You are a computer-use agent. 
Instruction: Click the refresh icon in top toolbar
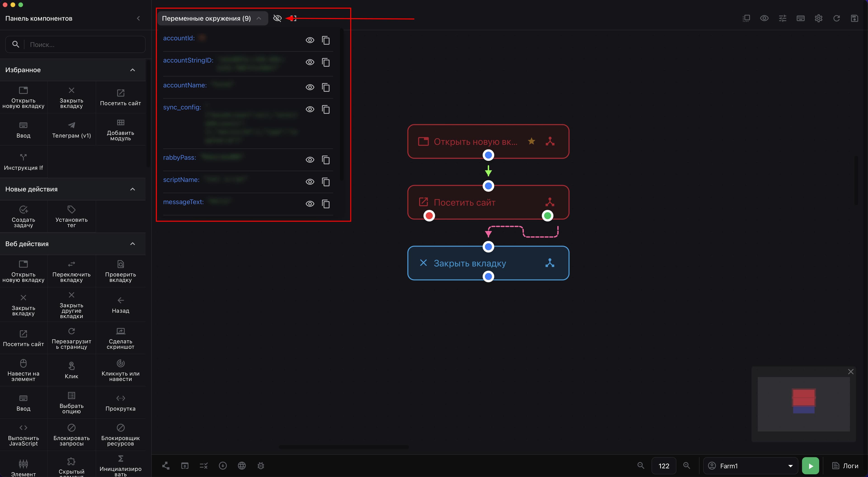click(836, 18)
